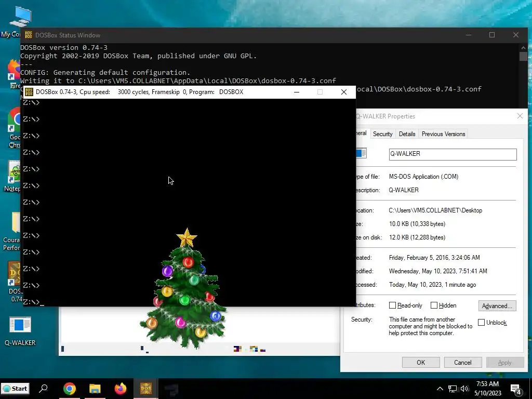The height and width of the screenshot is (399, 532).
Task: Open the notifications action center
Action: (x=516, y=389)
